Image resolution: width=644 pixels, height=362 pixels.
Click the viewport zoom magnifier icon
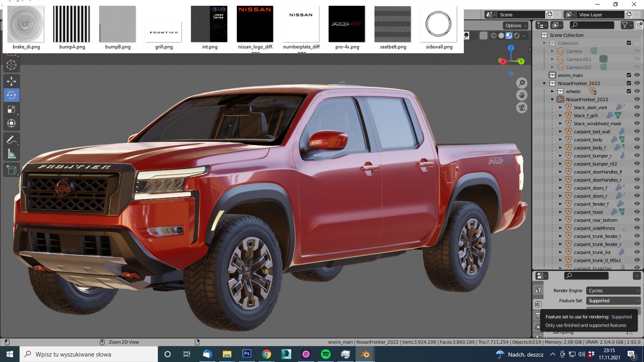522,83
